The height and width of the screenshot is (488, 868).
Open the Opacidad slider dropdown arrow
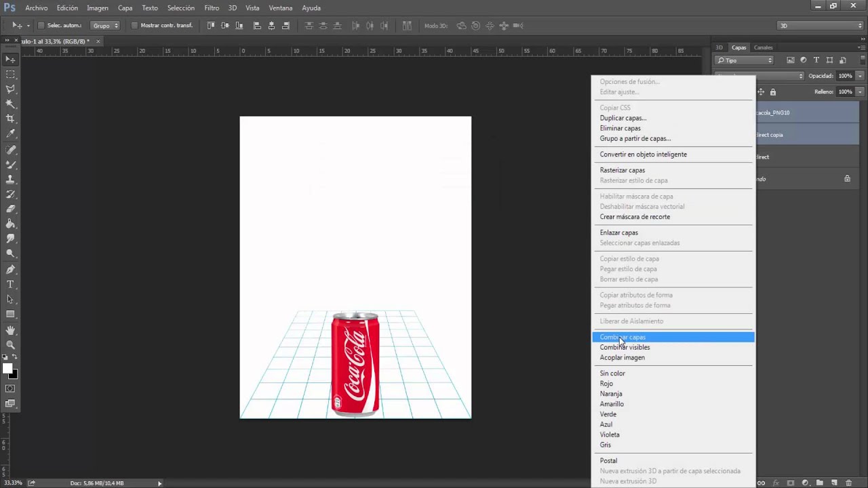pyautogui.click(x=860, y=76)
